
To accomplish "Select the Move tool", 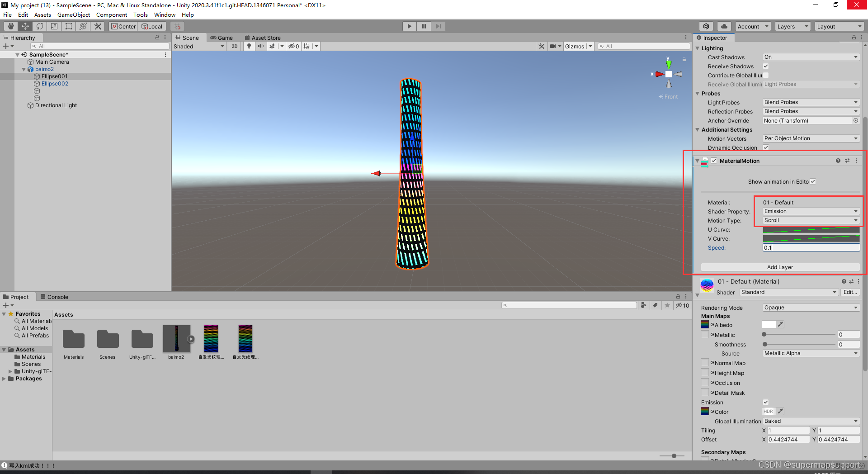I will pyautogui.click(x=25, y=26).
